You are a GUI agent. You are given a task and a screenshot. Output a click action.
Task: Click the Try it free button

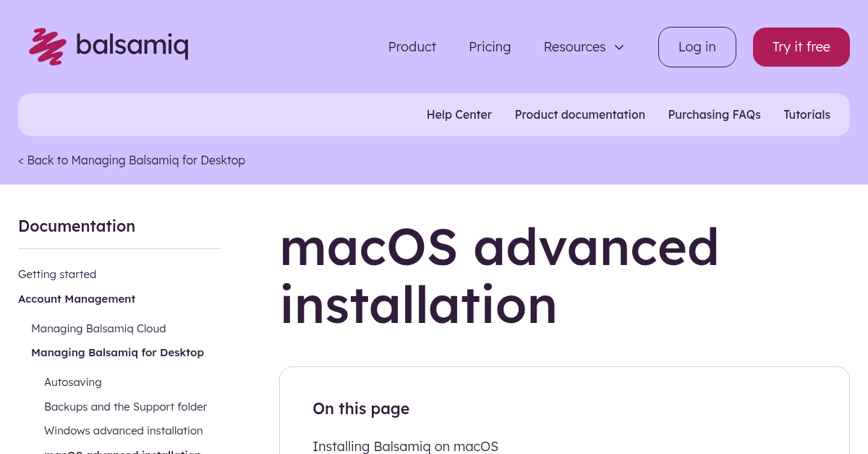[801, 46]
